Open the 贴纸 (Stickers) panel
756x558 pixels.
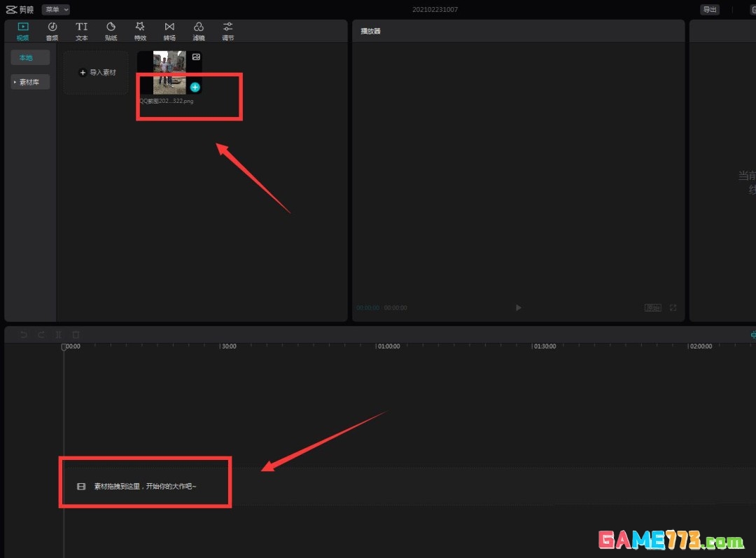click(x=111, y=31)
